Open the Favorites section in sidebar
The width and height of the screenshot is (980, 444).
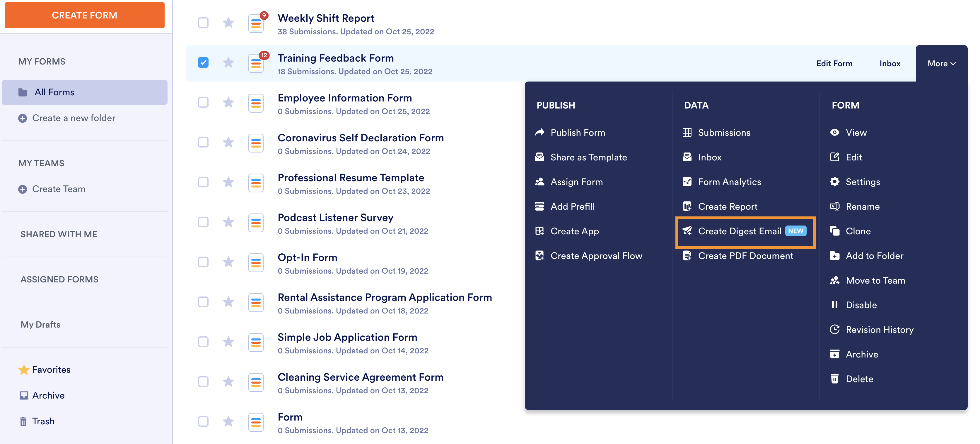click(x=51, y=370)
